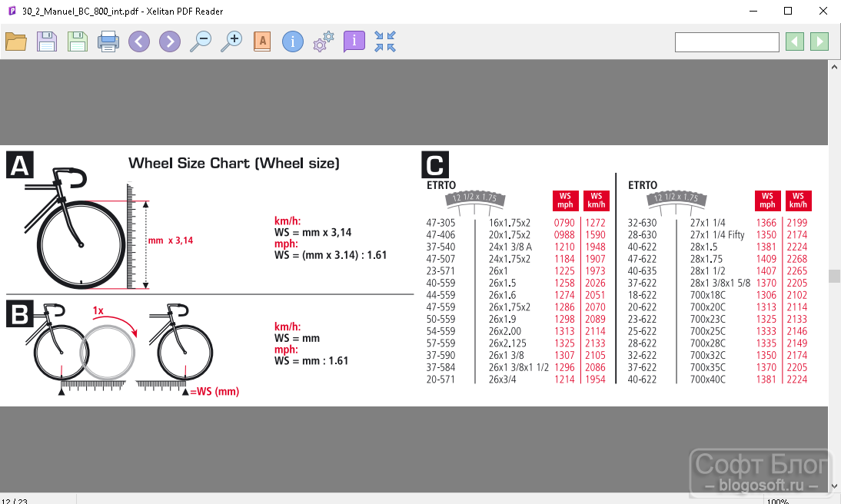Click the 'WS = mm : 1.61' formula
Image resolution: width=841 pixels, height=504 pixels.
tap(311, 361)
